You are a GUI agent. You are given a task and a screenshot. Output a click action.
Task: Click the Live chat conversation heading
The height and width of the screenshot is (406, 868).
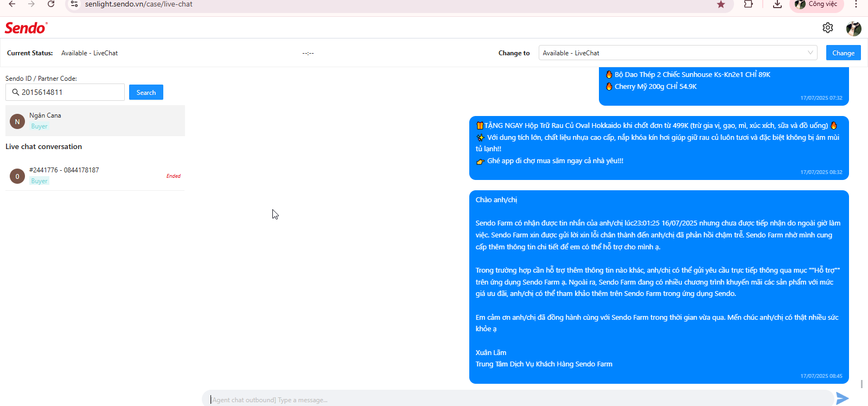(44, 146)
